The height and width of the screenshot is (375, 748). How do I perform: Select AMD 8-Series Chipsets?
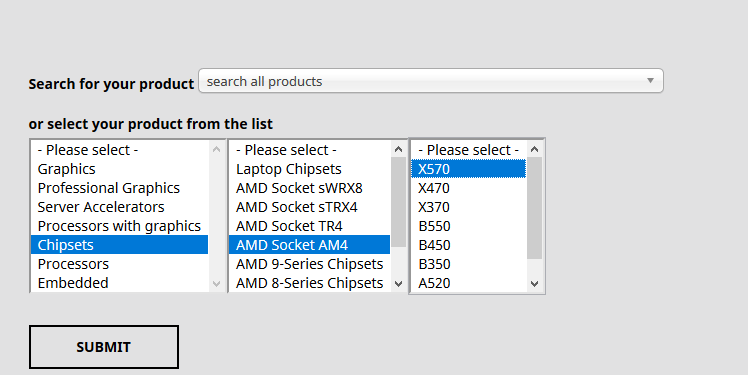click(x=310, y=283)
